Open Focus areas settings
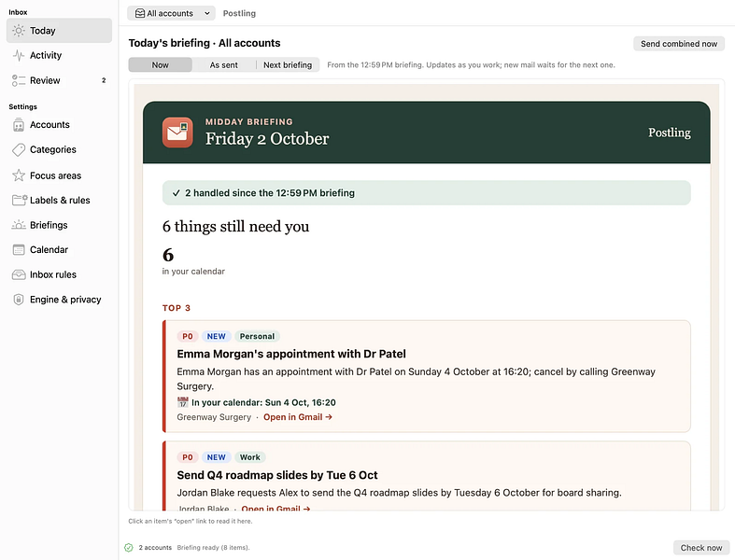Image resolution: width=735 pixels, height=560 pixels. click(59, 175)
